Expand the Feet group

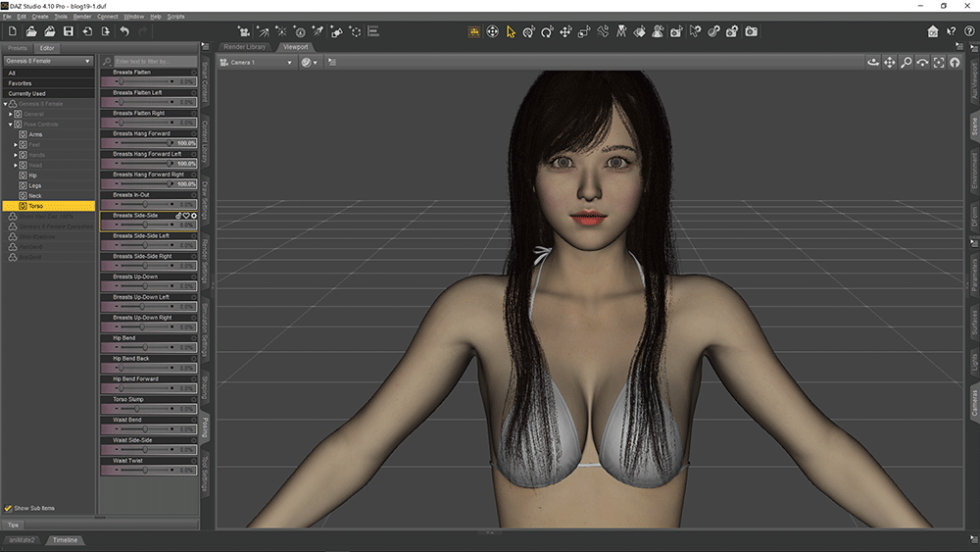[16, 145]
